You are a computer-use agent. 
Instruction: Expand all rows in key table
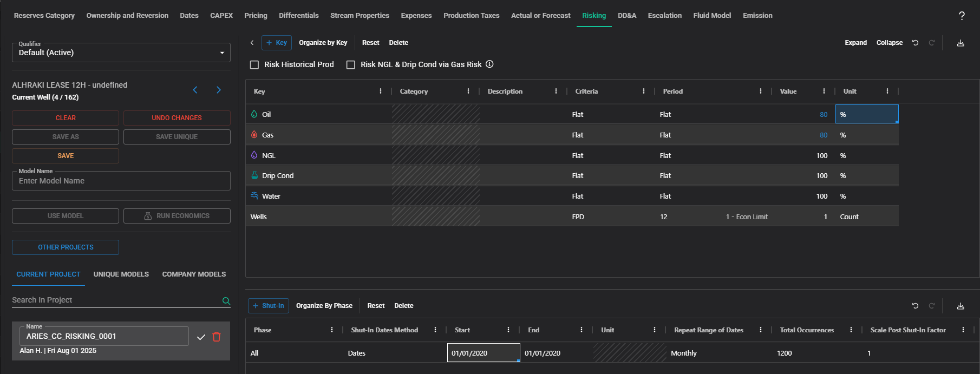pyautogui.click(x=855, y=43)
